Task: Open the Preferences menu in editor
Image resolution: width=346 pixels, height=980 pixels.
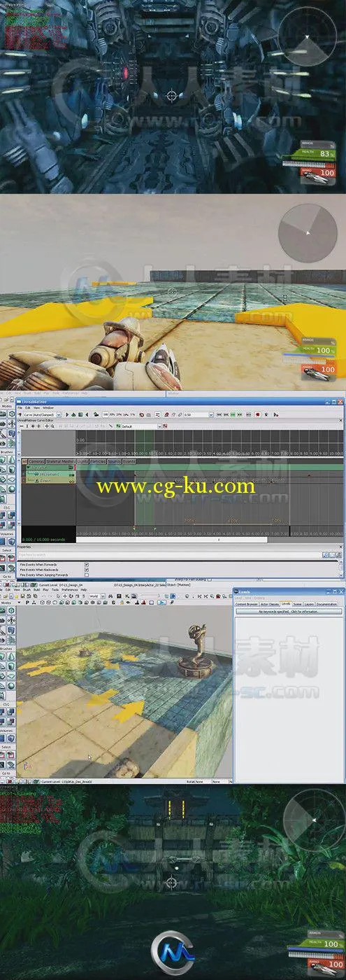Action: coord(70,590)
